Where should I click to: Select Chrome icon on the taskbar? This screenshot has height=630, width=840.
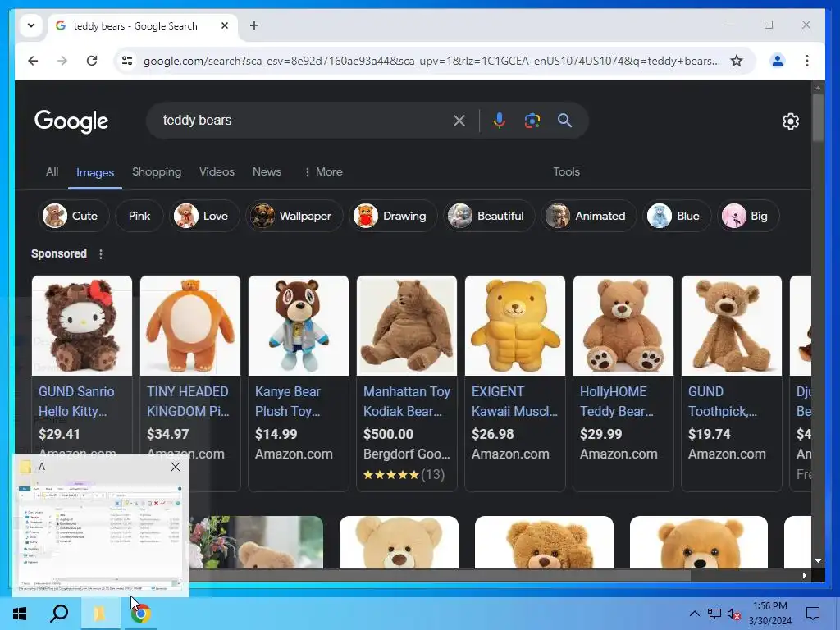(x=139, y=614)
